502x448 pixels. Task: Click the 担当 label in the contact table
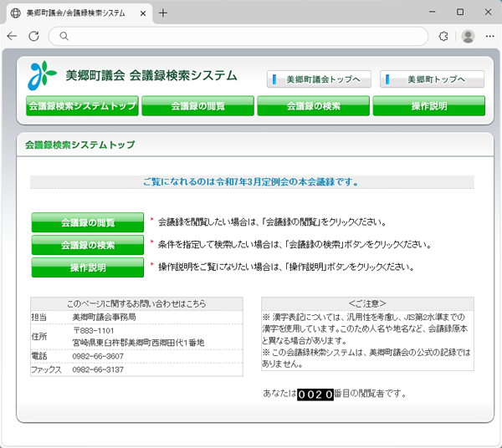pos(38,318)
